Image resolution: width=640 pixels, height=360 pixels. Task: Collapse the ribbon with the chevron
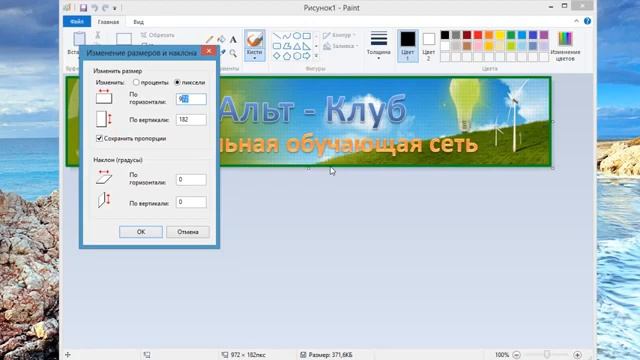(x=576, y=21)
